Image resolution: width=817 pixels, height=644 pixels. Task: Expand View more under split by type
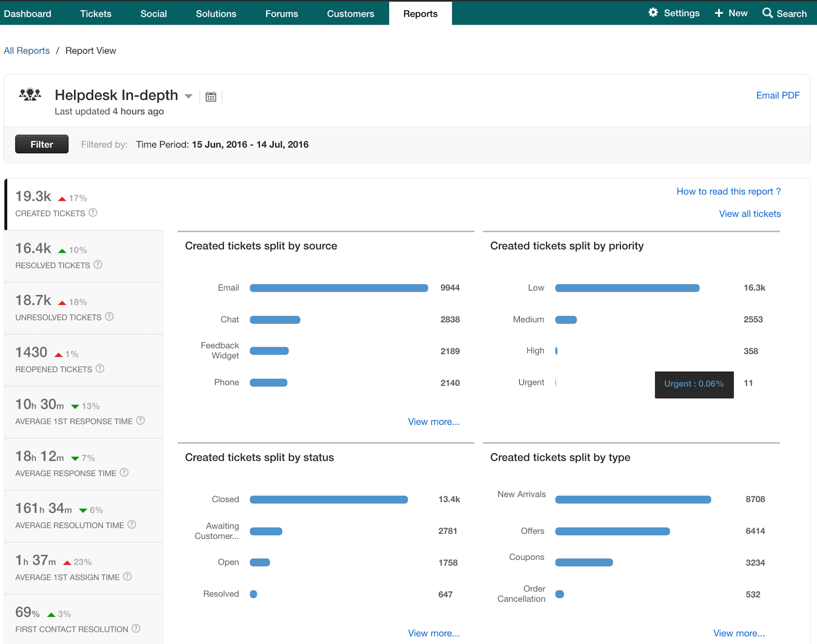click(738, 633)
